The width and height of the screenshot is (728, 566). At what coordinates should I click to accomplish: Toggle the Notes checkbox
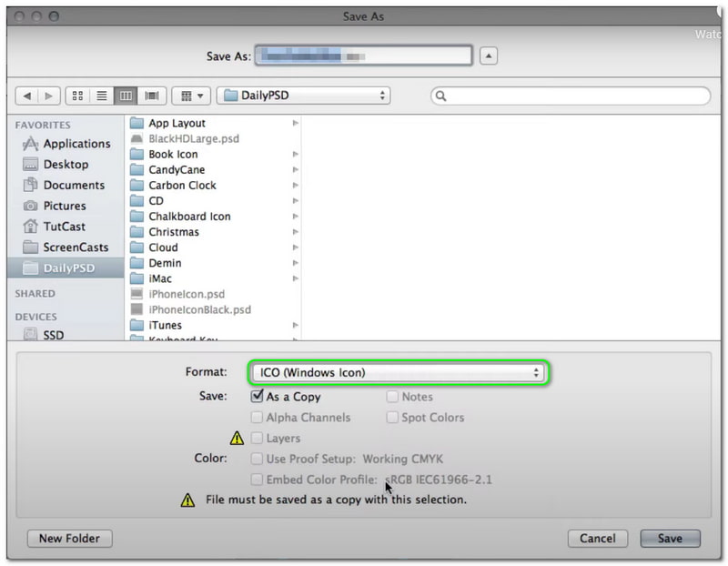392,397
